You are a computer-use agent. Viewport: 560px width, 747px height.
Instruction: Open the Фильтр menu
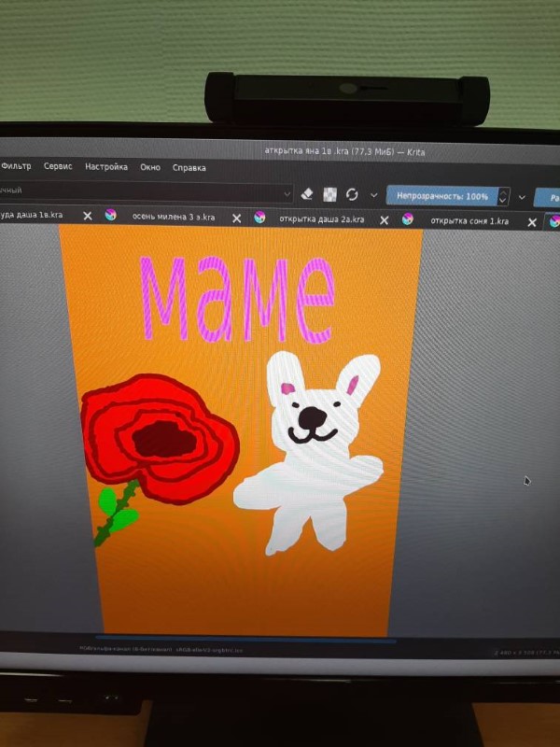click(16, 166)
